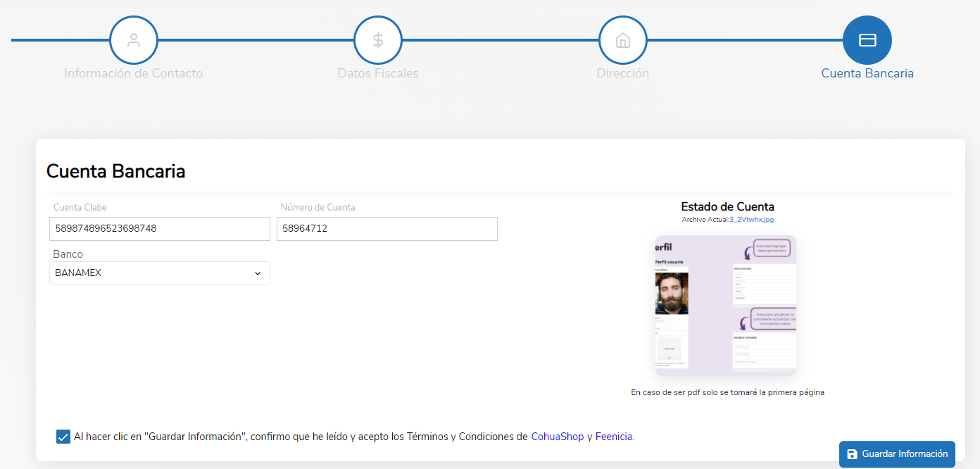
Task: Click the bearded man photo in preview
Action: coord(672,293)
